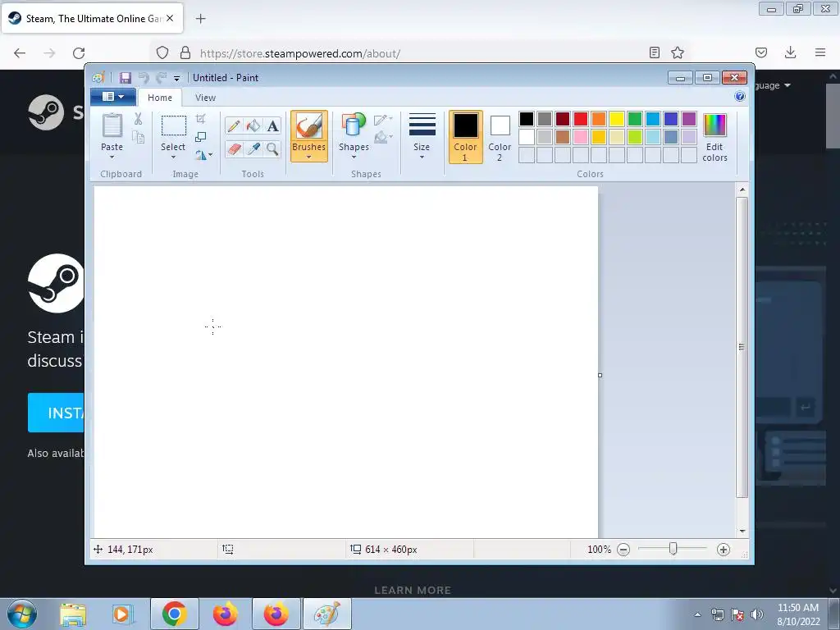The image size is (840, 630).
Task: Select the Eraser tool
Action: pos(234,148)
